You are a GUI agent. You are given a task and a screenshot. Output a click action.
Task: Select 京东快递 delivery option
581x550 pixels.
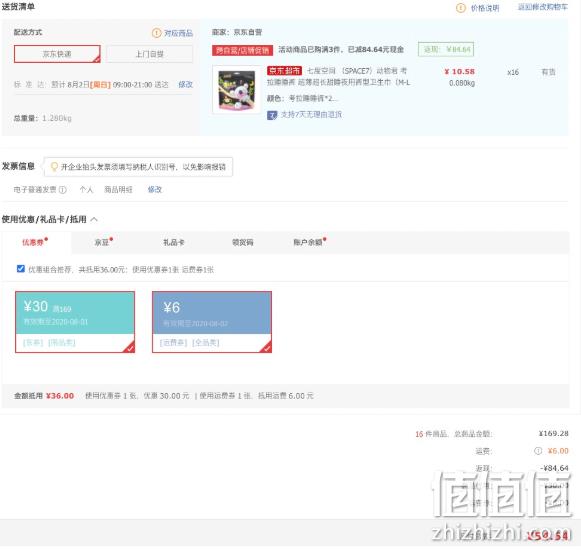click(x=57, y=54)
